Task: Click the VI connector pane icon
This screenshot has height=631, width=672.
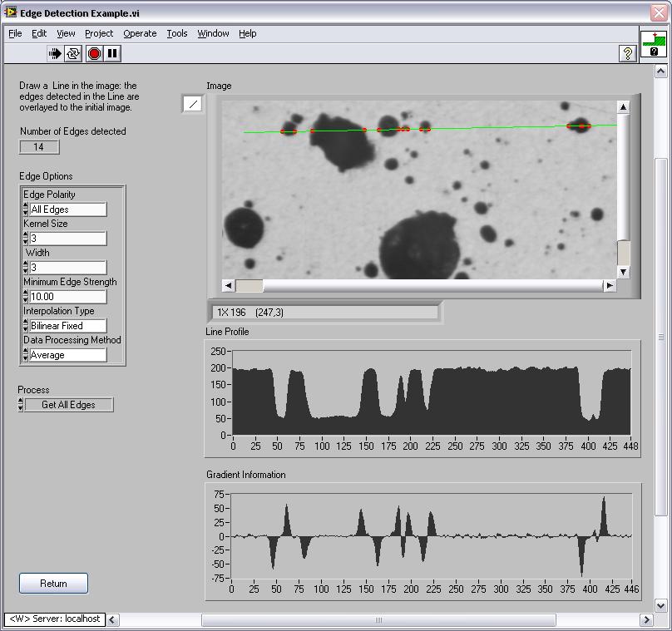Action: point(654,44)
